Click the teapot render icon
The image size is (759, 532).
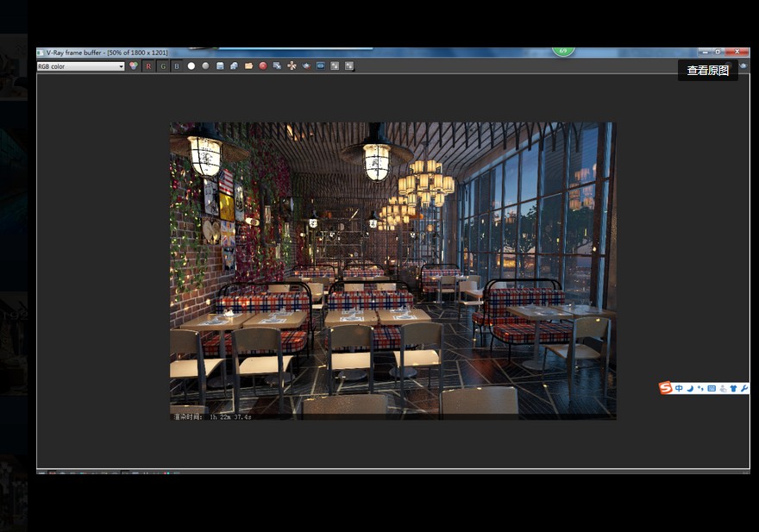coord(306,66)
